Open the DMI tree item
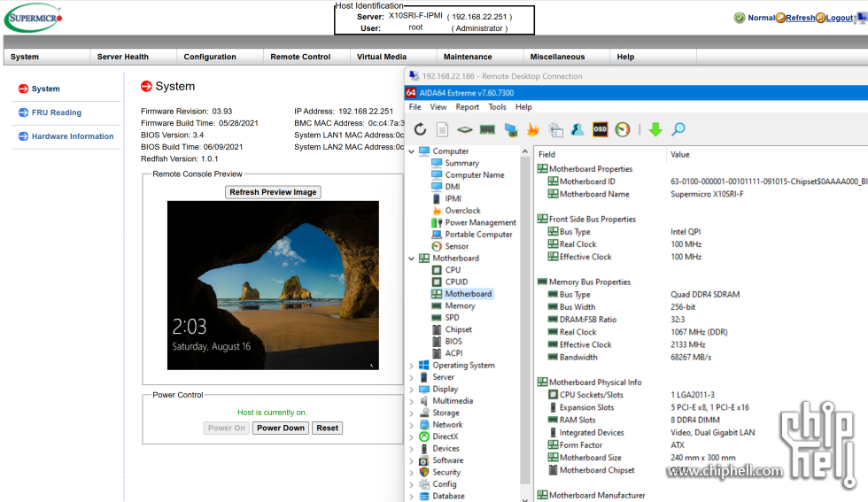Screen dimensions: 868x502 pos(453,187)
